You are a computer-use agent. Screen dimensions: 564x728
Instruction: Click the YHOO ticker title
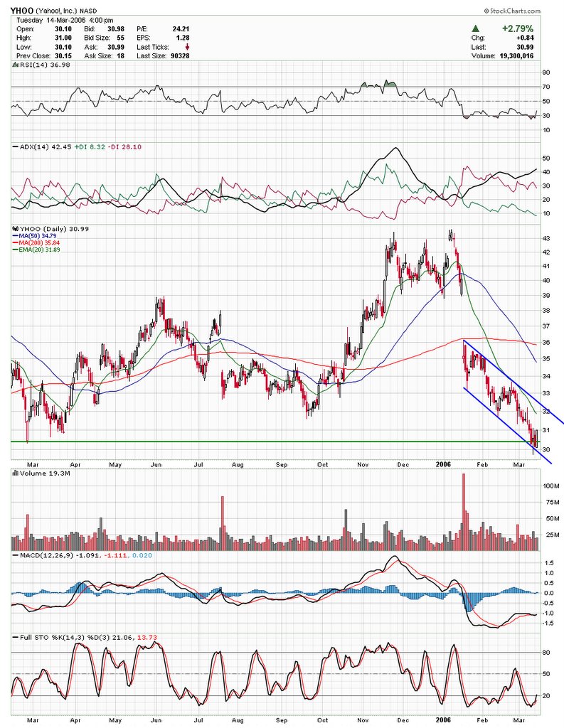tap(22, 11)
